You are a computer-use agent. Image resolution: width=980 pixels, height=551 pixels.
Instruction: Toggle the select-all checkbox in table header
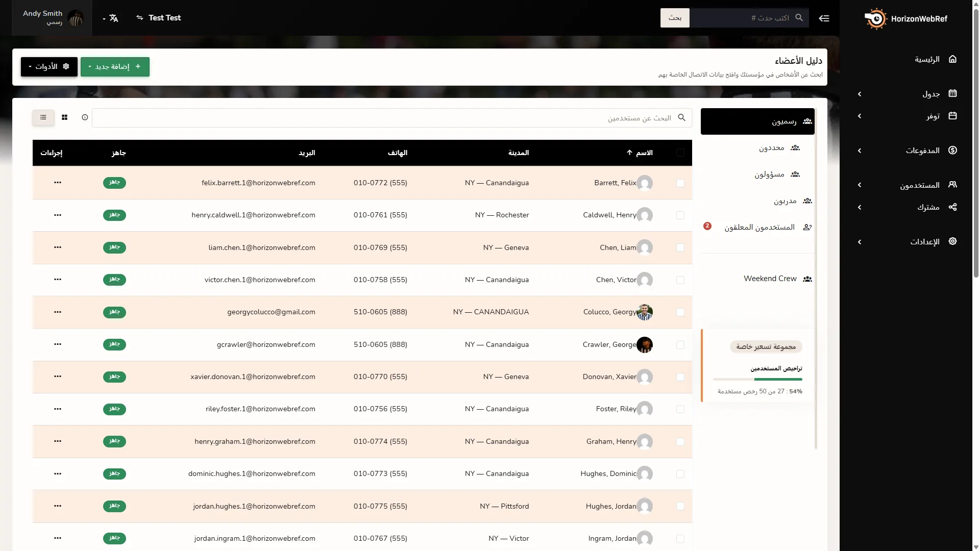[x=680, y=153]
